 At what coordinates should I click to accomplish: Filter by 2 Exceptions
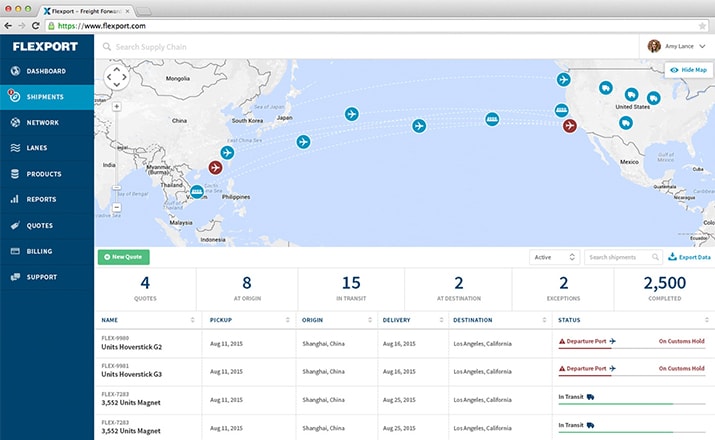563,289
